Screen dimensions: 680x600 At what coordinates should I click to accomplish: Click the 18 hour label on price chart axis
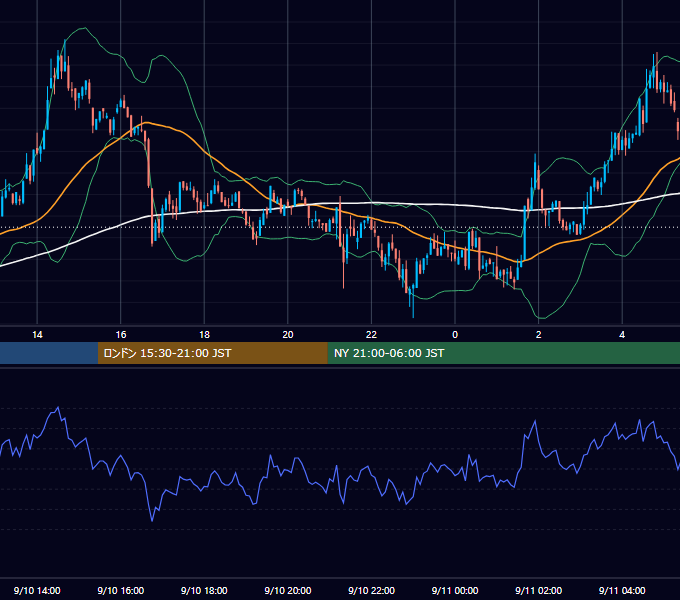(x=204, y=335)
